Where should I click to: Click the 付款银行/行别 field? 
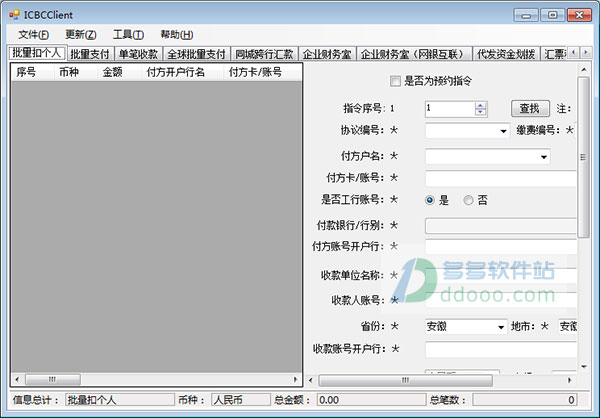pyautogui.click(x=501, y=226)
